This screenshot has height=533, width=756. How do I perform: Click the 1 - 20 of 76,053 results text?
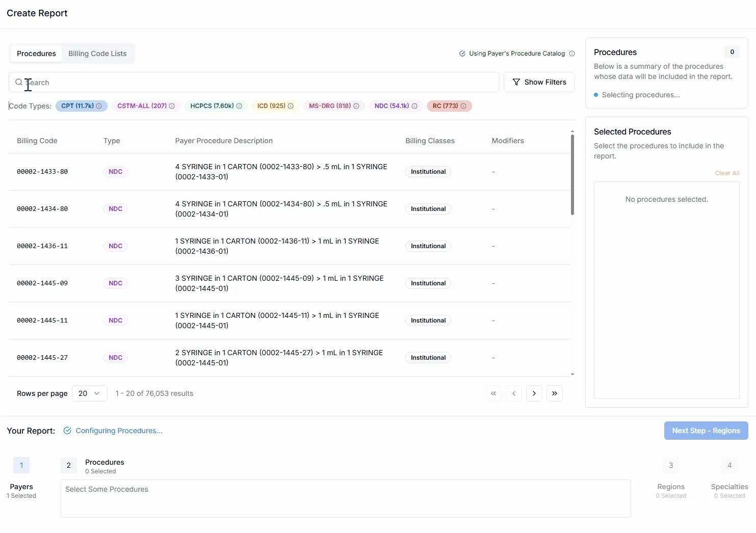154,393
